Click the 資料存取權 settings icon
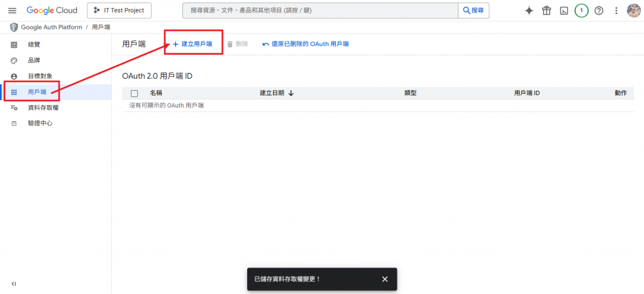The width and height of the screenshot is (644, 294). [x=14, y=108]
